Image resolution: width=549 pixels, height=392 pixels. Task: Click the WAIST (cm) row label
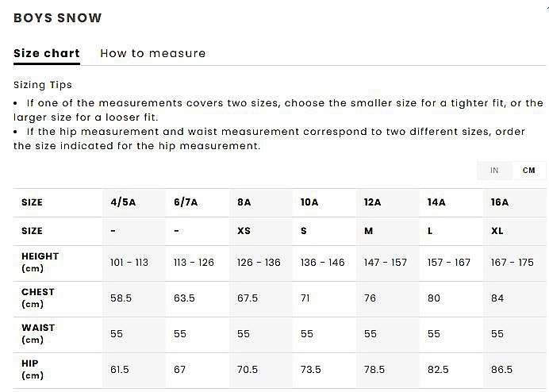coord(38,333)
